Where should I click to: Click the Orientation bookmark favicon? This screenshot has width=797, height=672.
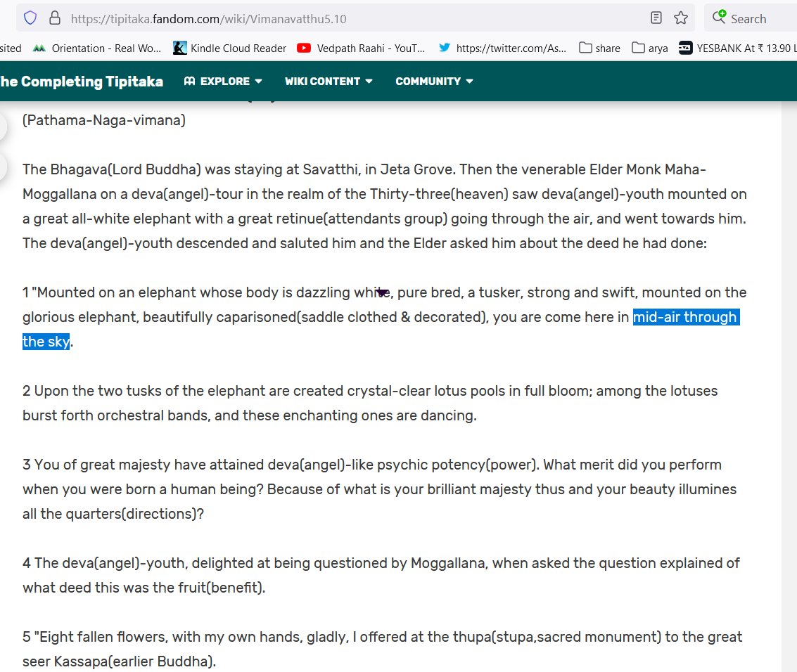pos(39,49)
